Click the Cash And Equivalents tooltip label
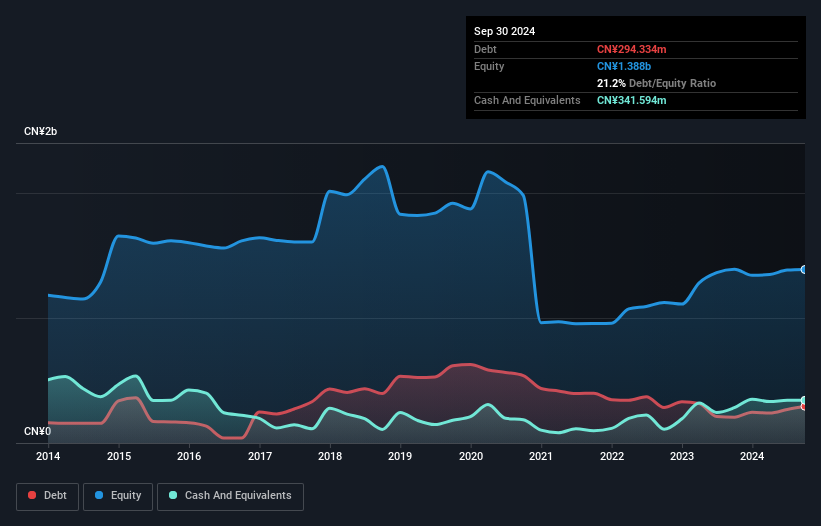The image size is (821, 526). pos(527,100)
